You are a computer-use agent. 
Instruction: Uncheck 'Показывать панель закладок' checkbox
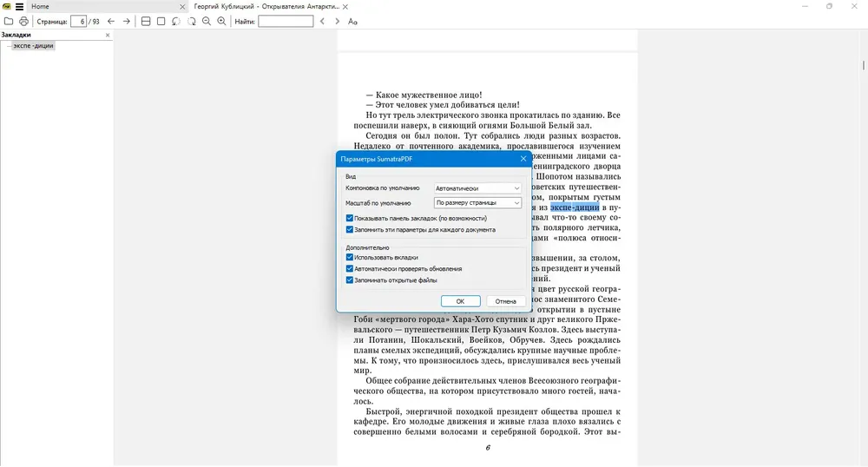tap(349, 218)
